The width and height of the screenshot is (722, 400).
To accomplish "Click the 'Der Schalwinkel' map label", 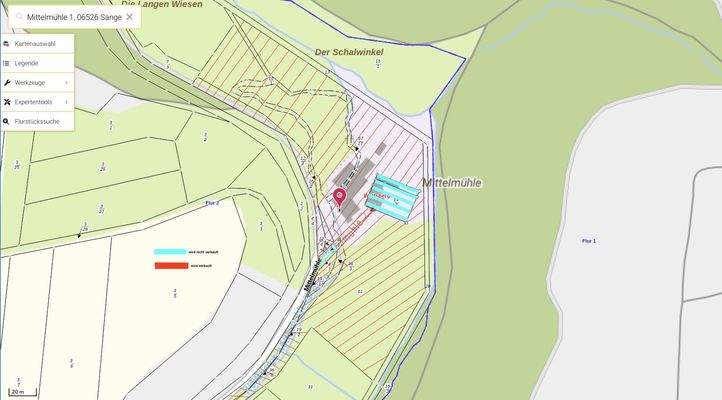I will 349,51.
